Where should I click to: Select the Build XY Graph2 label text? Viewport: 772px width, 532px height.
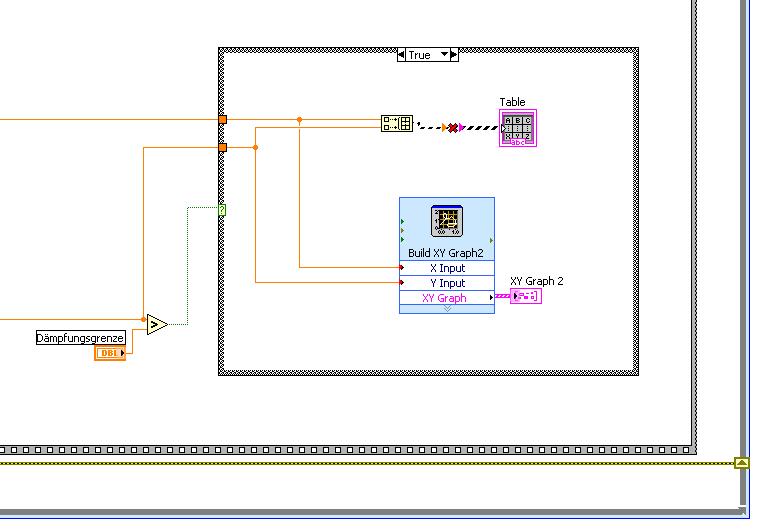(446, 253)
